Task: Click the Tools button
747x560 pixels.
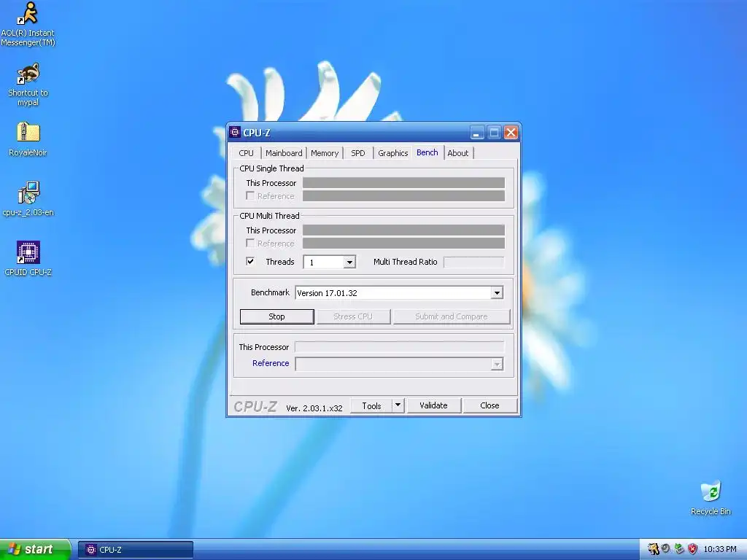Action: point(371,405)
